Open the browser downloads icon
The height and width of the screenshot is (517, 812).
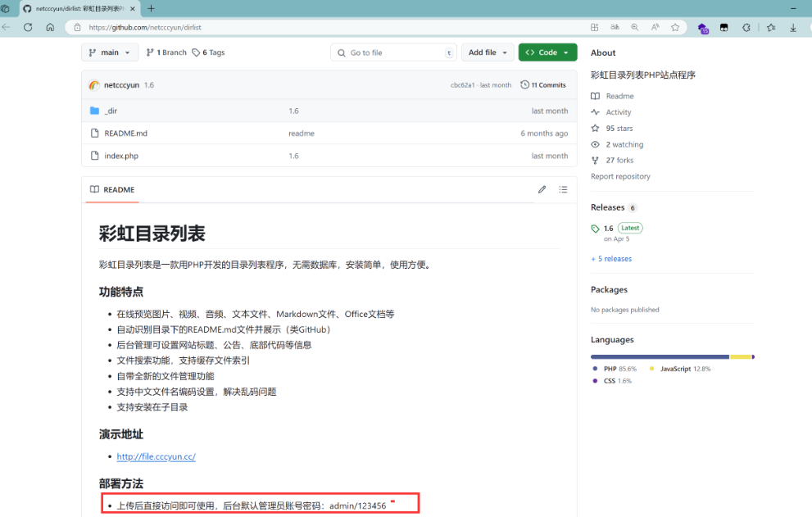tap(793, 27)
